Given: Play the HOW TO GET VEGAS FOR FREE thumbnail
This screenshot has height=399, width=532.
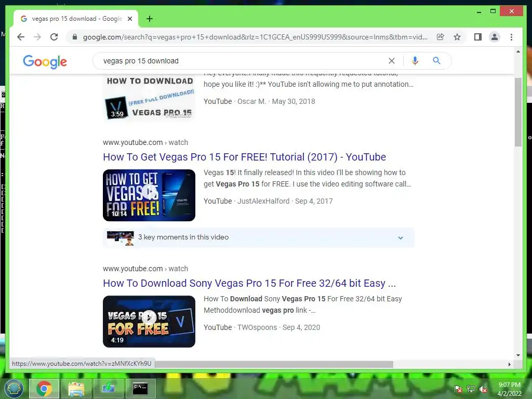Looking at the screenshot, I should coord(149,195).
